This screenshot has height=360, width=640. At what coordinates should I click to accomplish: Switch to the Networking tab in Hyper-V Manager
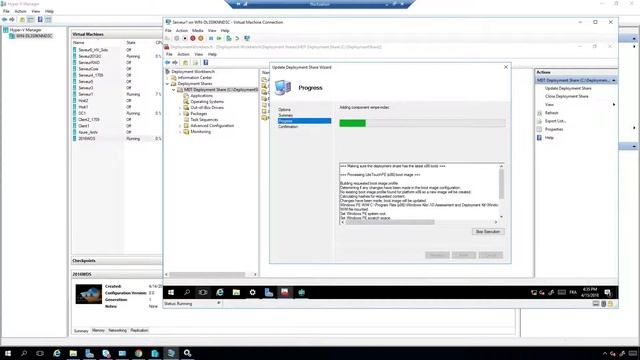click(x=118, y=330)
